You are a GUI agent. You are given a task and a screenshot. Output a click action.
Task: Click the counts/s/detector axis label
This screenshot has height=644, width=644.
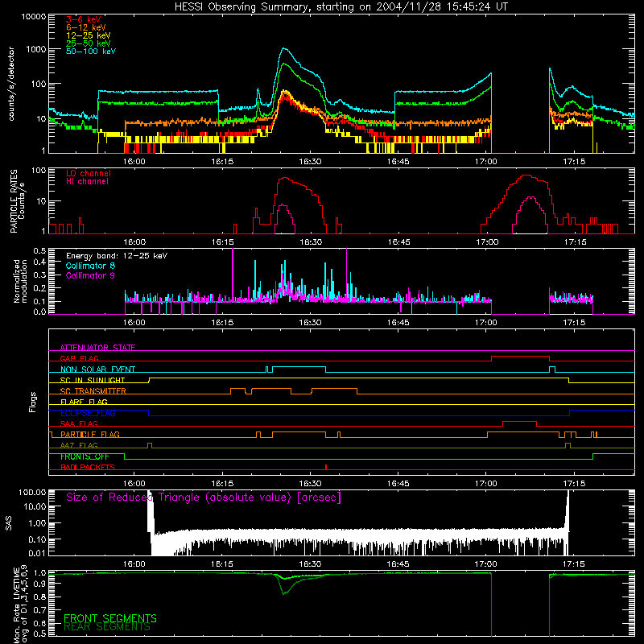pyautogui.click(x=11, y=84)
